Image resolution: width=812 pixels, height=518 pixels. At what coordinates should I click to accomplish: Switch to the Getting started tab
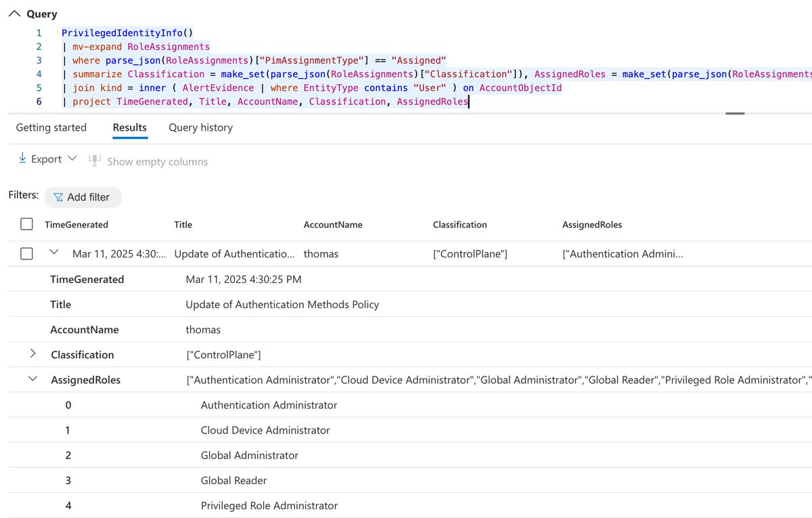tap(51, 127)
